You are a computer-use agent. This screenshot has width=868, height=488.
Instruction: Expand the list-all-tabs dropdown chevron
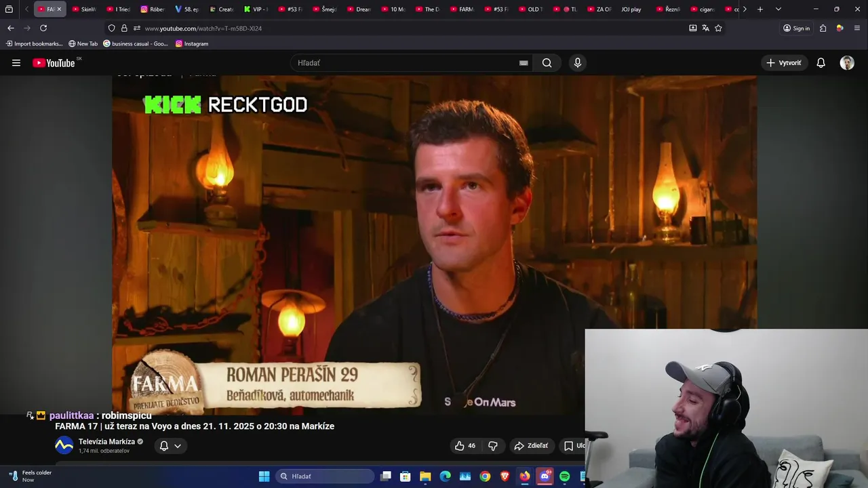point(778,9)
